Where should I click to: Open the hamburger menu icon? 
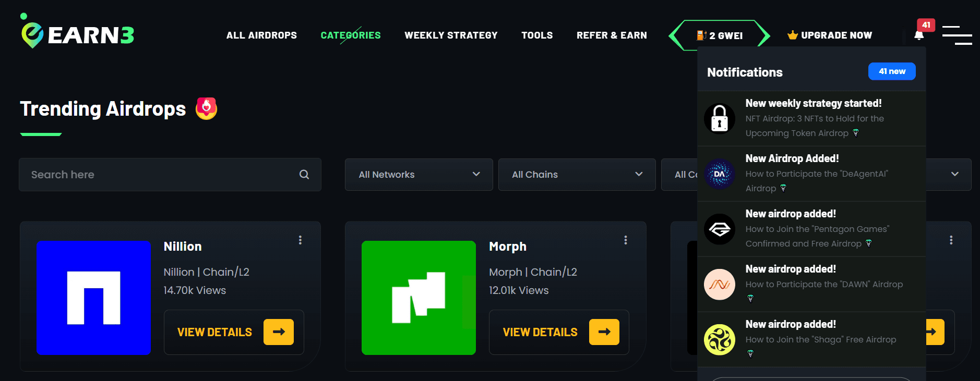[x=957, y=35]
